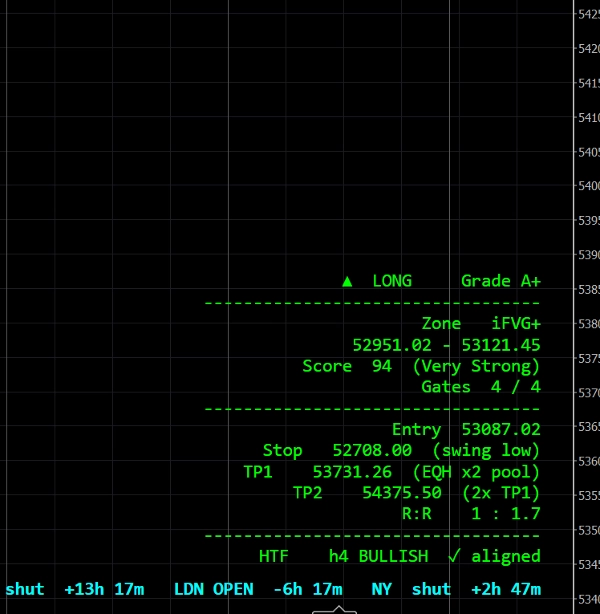
Task: Click the 'NY' session label
Action: (x=381, y=589)
